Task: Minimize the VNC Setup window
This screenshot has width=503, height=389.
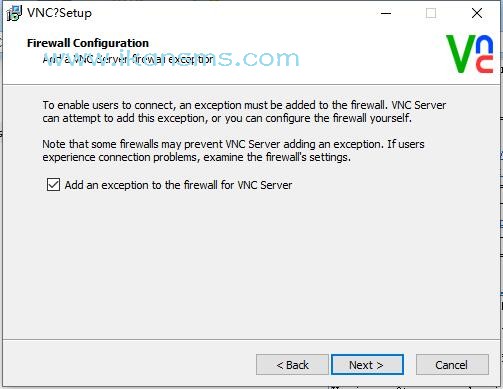Action: (x=386, y=13)
